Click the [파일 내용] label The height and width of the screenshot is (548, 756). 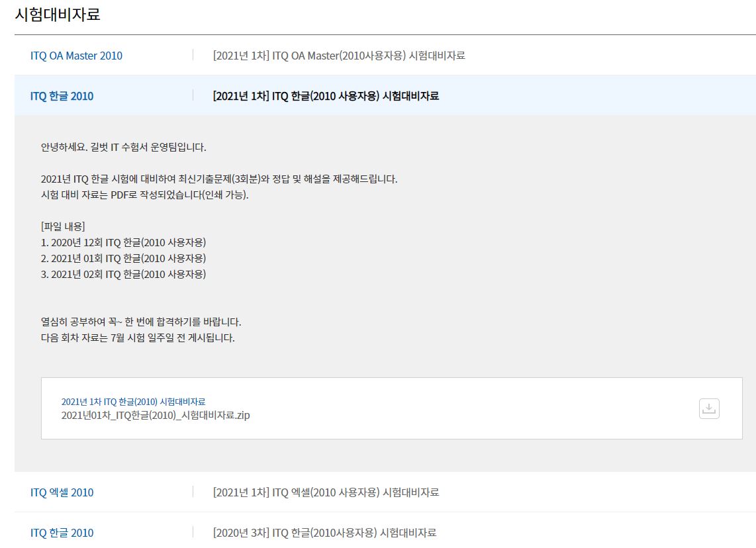point(63,226)
